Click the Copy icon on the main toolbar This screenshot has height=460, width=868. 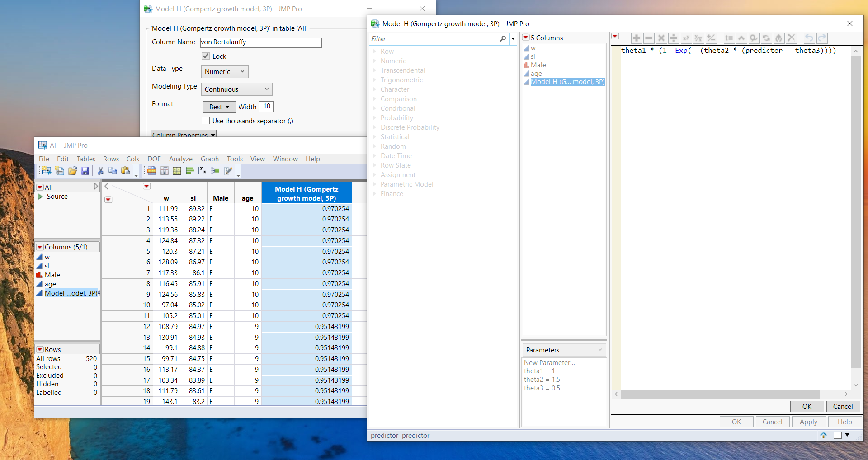pyautogui.click(x=113, y=171)
